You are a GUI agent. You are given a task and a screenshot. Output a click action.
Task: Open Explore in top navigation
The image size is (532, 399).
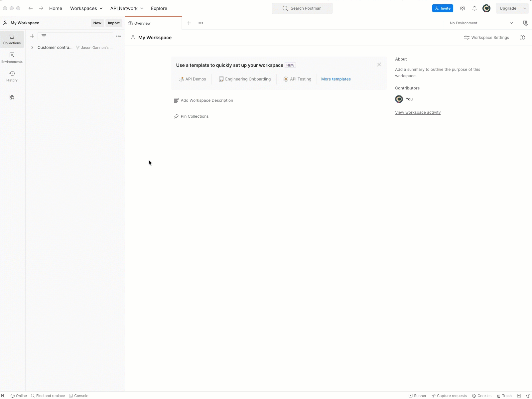point(159,8)
